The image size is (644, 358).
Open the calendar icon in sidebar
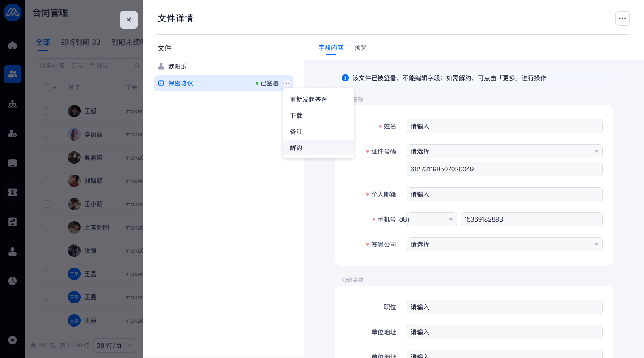13,163
